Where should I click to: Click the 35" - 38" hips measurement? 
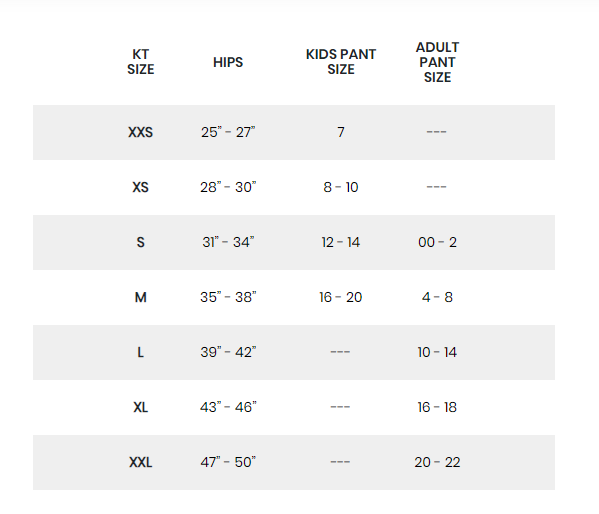[x=228, y=297]
